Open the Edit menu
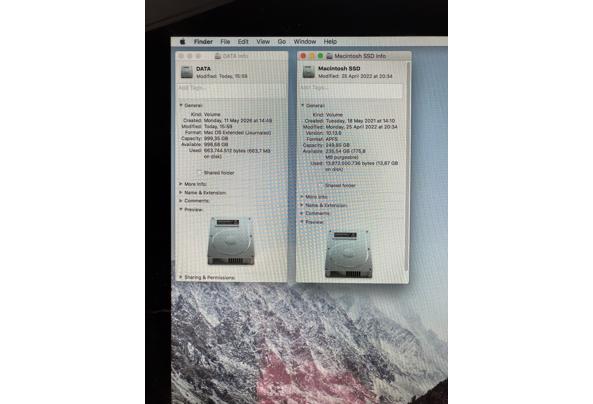 (x=243, y=42)
